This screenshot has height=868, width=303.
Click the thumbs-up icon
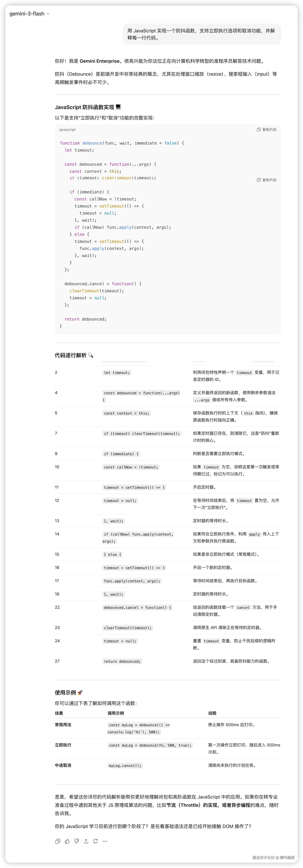[x=67, y=841]
